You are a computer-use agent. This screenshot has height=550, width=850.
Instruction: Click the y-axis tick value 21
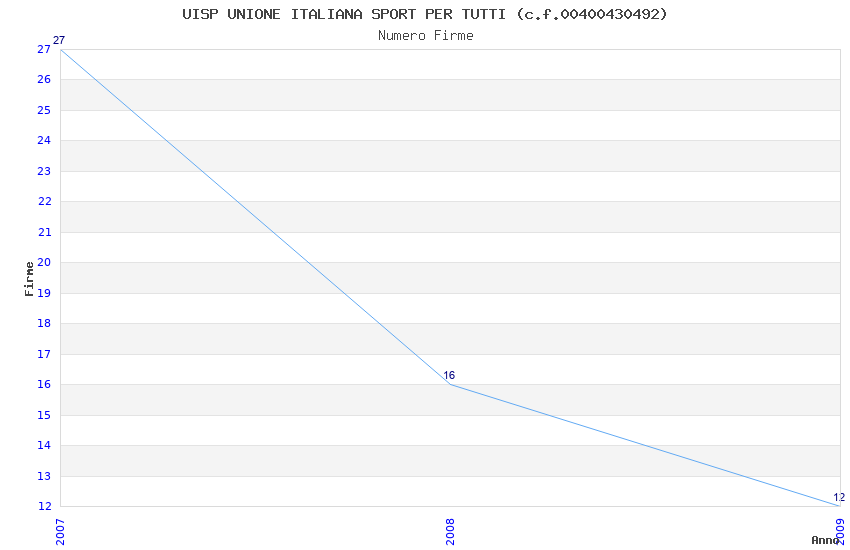click(x=44, y=232)
